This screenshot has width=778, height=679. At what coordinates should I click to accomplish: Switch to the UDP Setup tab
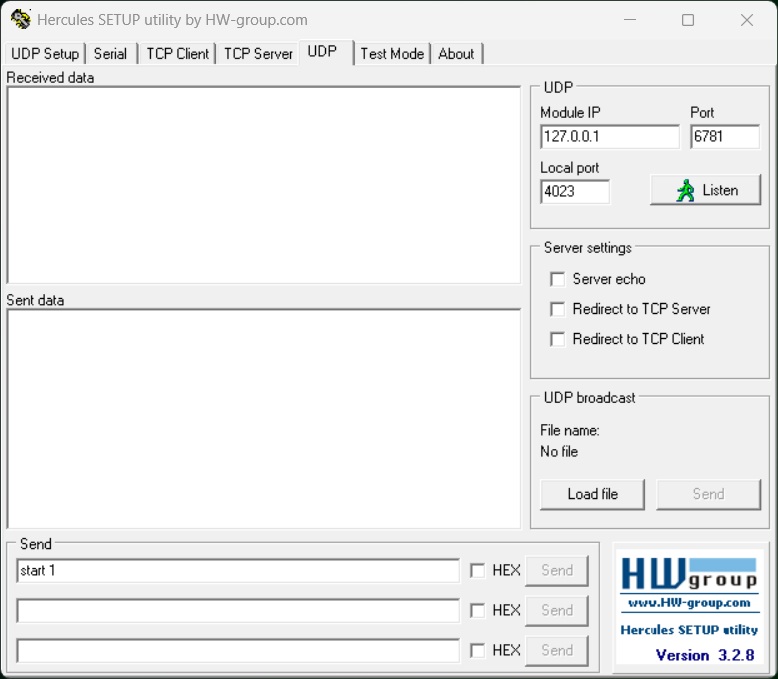tap(45, 54)
